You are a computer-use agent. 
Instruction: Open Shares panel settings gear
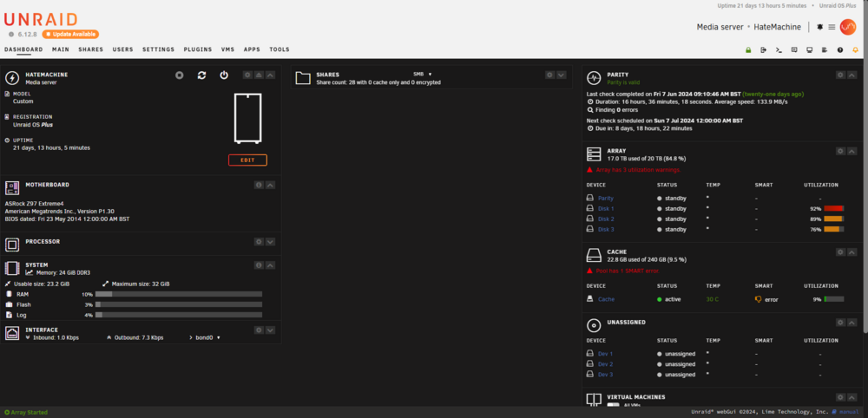549,75
